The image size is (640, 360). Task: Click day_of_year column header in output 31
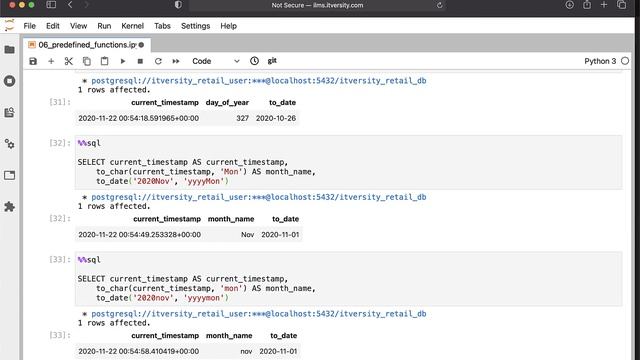point(227,102)
